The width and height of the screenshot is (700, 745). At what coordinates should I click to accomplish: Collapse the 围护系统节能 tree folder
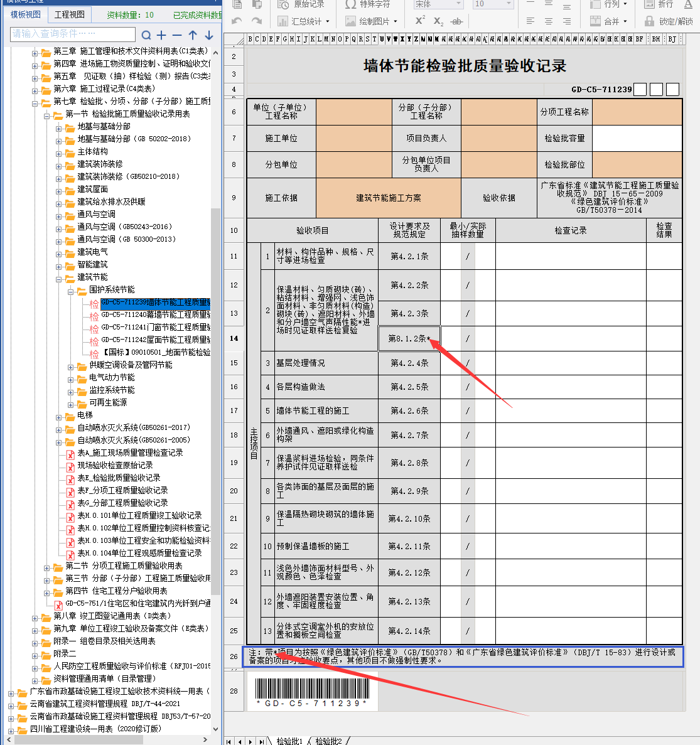click(71, 291)
